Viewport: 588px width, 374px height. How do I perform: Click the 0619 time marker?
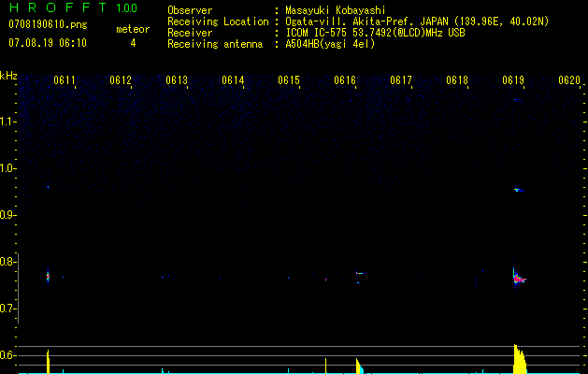point(513,80)
